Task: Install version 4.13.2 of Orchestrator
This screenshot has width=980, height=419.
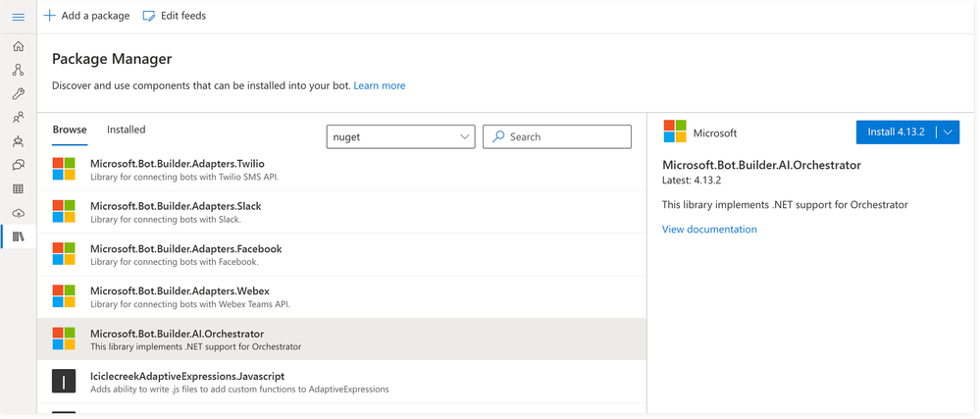Action: click(896, 131)
